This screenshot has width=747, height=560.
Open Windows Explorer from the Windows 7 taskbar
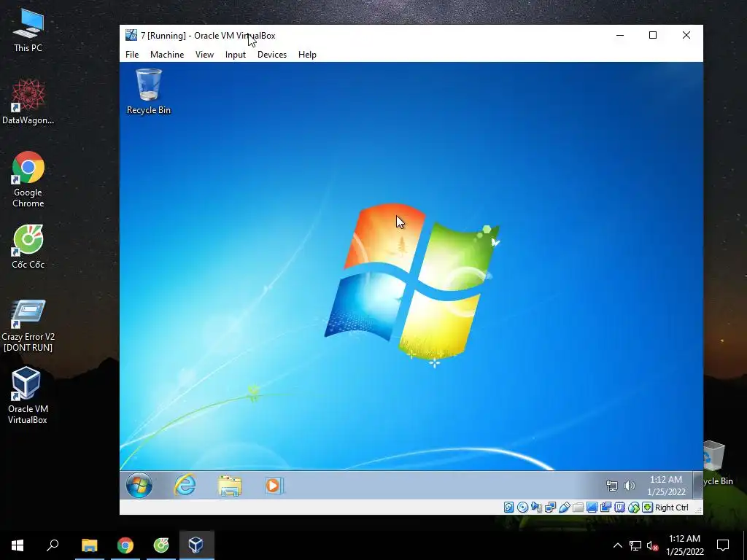(230, 485)
